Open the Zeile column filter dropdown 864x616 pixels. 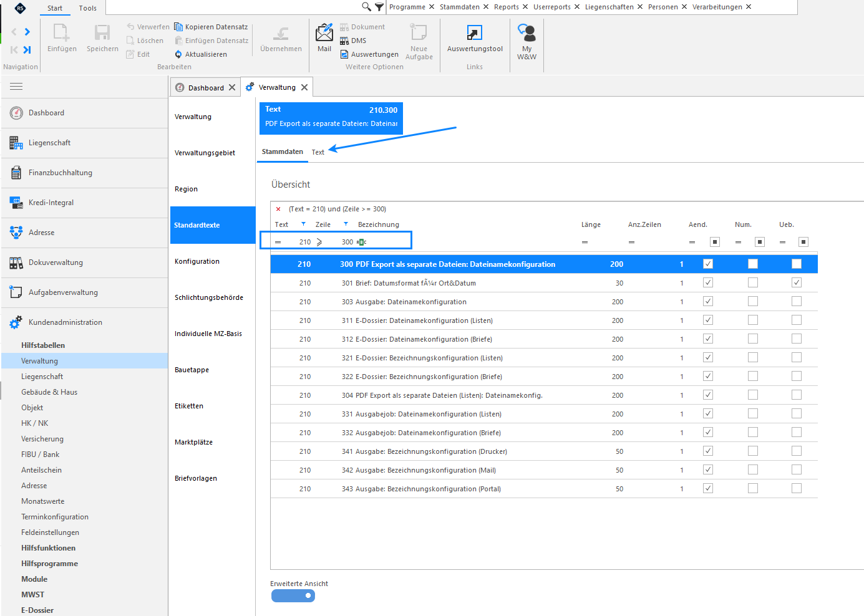(346, 224)
